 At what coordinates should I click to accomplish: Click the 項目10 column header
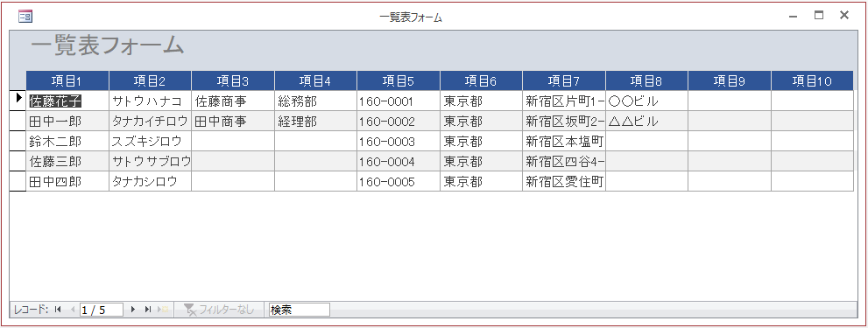click(812, 80)
